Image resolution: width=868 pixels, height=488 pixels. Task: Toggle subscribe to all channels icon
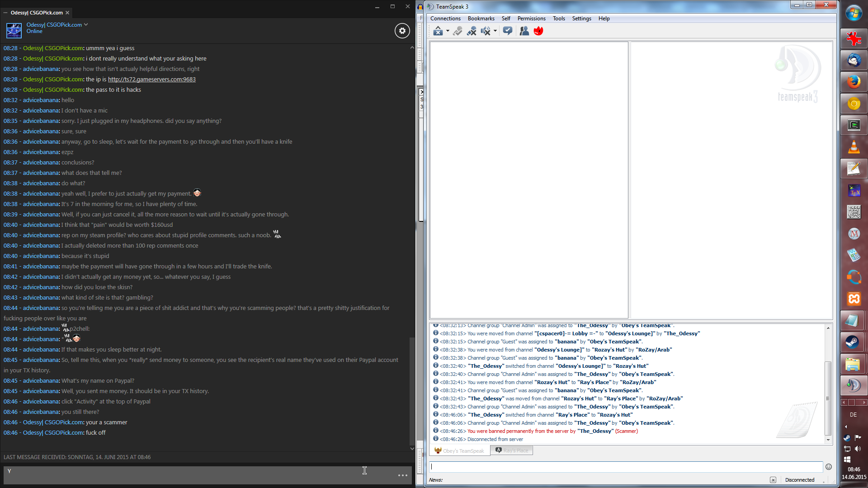tap(508, 31)
